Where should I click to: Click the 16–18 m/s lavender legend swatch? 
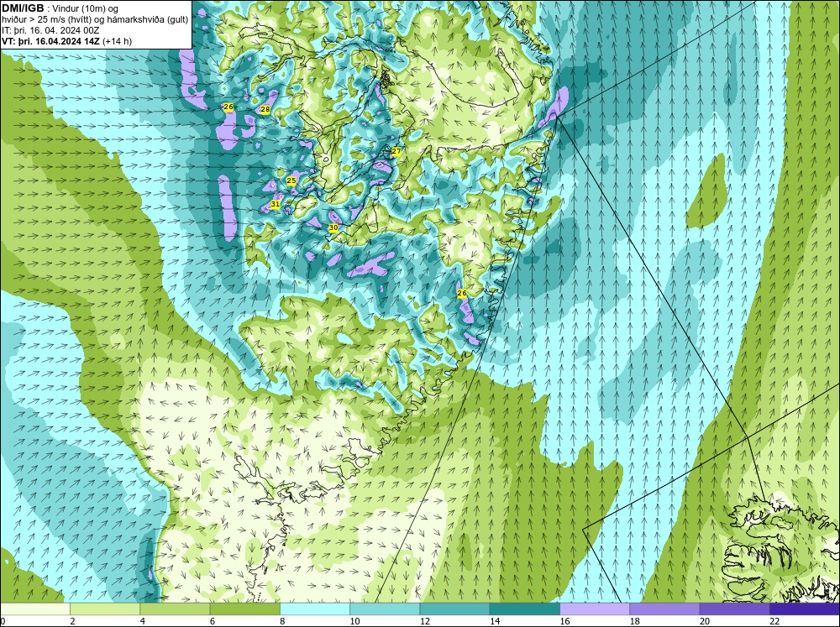pyautogui.click(x=595, y=609)
